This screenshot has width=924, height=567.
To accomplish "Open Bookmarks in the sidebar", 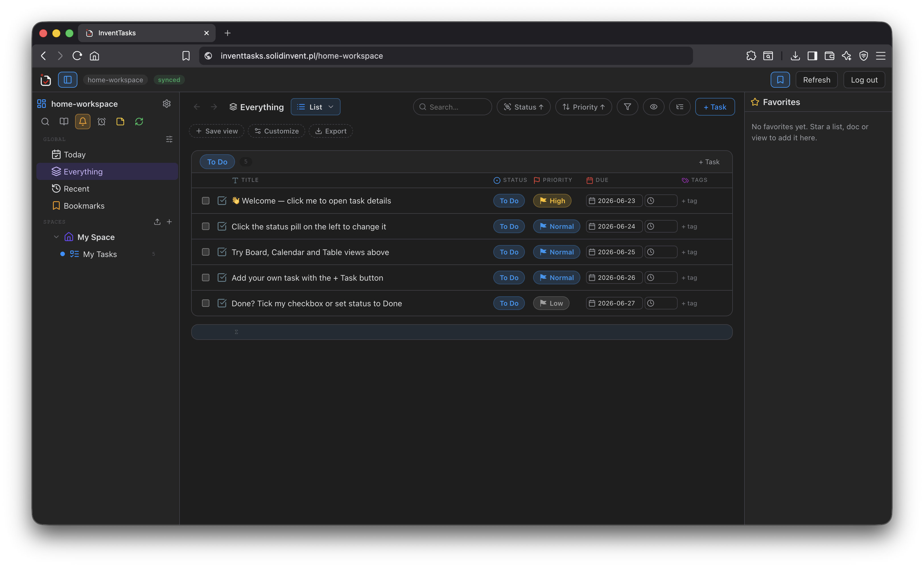I will pos(107,206).
